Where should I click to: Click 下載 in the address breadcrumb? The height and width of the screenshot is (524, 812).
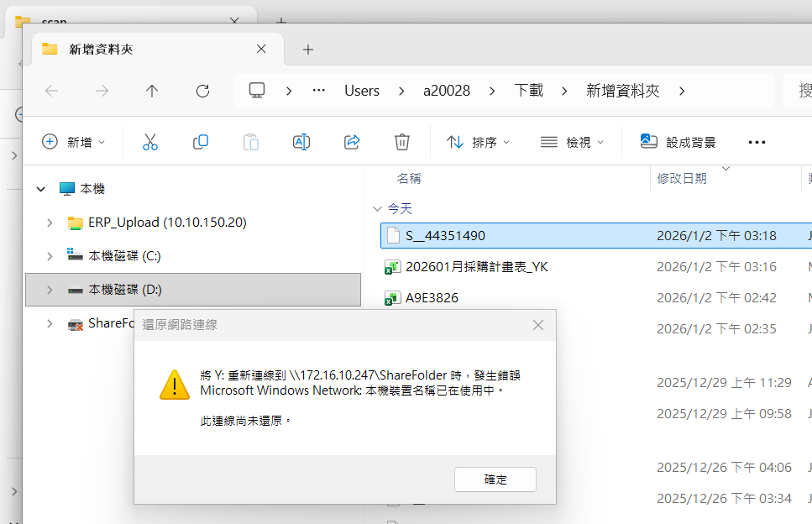(528, 91)
